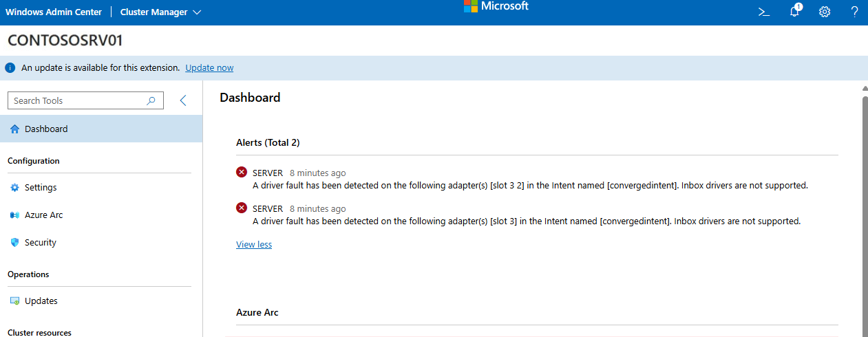This screenshot has height=337, width=868.
Task: Open Azure Arc in the tools list
Action: click(101, 215)
